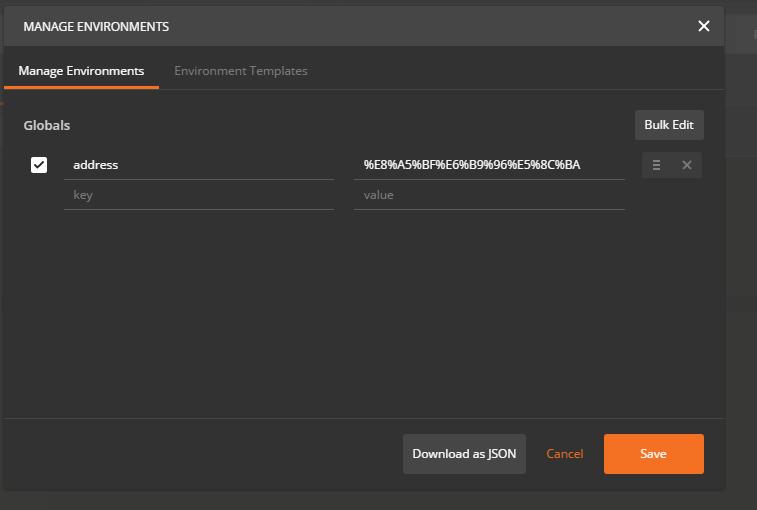Screen dimensions: 757x510
Task: Download globals as JSON
Action: [x=464, y=453]
